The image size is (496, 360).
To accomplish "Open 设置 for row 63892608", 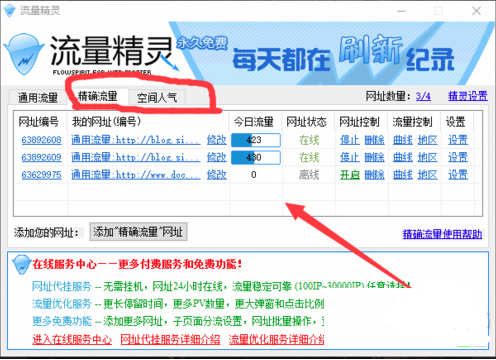I will pyautogui.click(x=458, y=140).
